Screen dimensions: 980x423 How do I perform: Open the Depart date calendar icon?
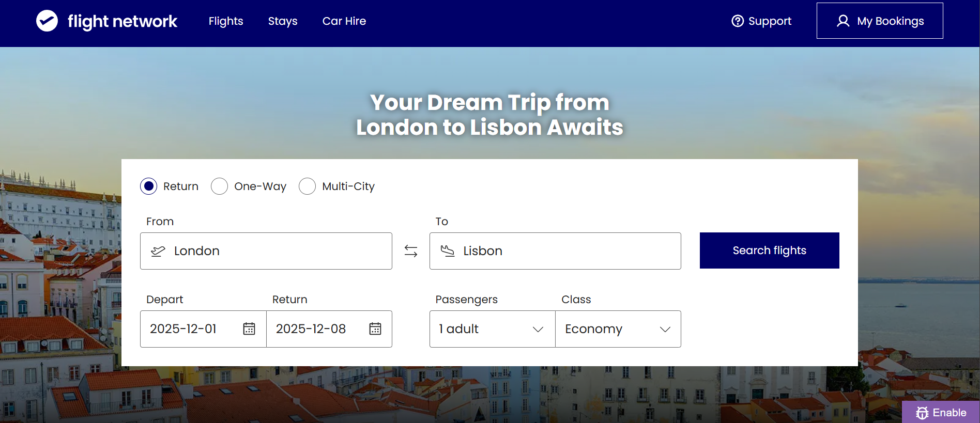coord(249,328)
